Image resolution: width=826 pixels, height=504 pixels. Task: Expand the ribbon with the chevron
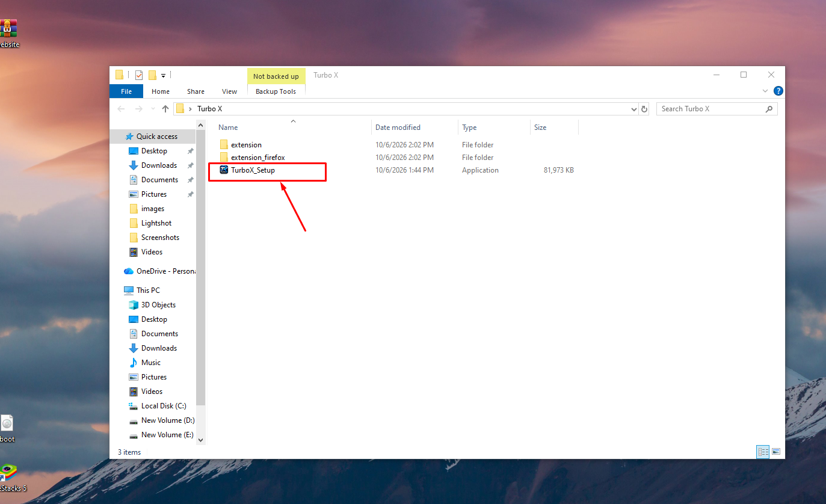[765, 91]
